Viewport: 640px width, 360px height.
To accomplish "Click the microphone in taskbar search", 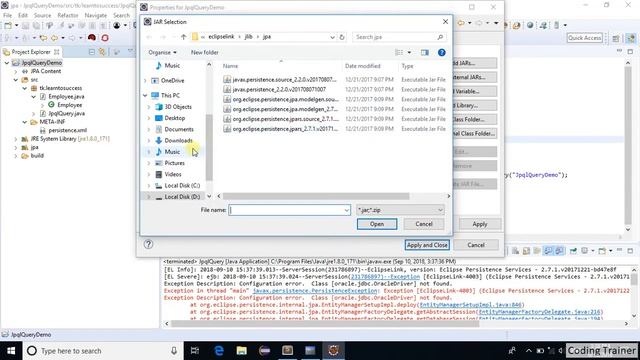I will [x=174, y=351].
